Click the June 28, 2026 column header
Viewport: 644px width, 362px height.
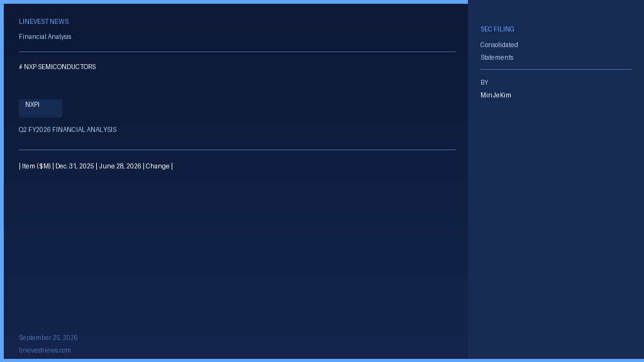pos(120,166)
